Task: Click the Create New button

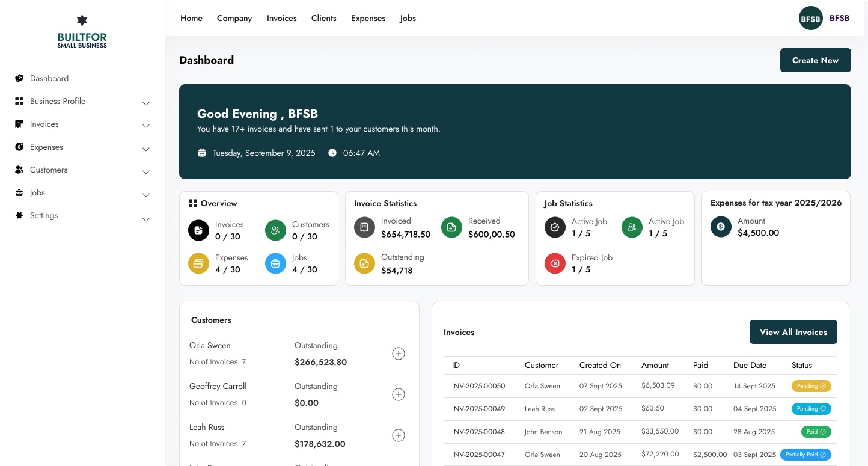Action: pyautogui.click(x=815, y=60)
